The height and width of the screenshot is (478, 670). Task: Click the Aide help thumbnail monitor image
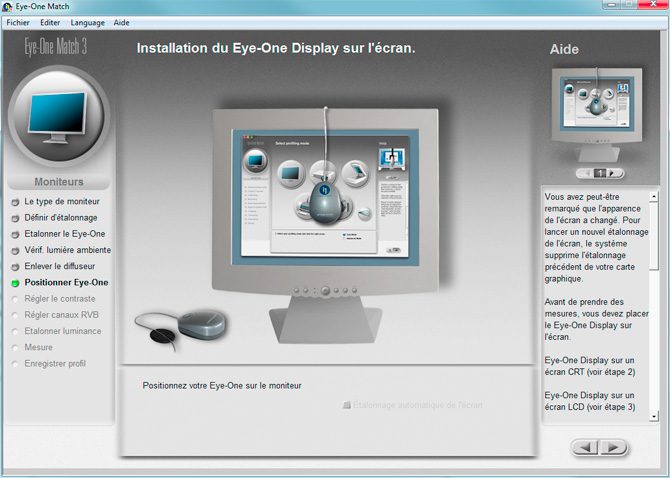(597, 114)
